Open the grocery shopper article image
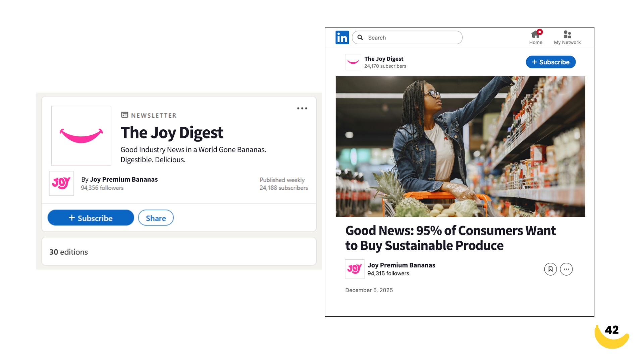This screenshot has height=362, width=644. (x=460, y=146)
